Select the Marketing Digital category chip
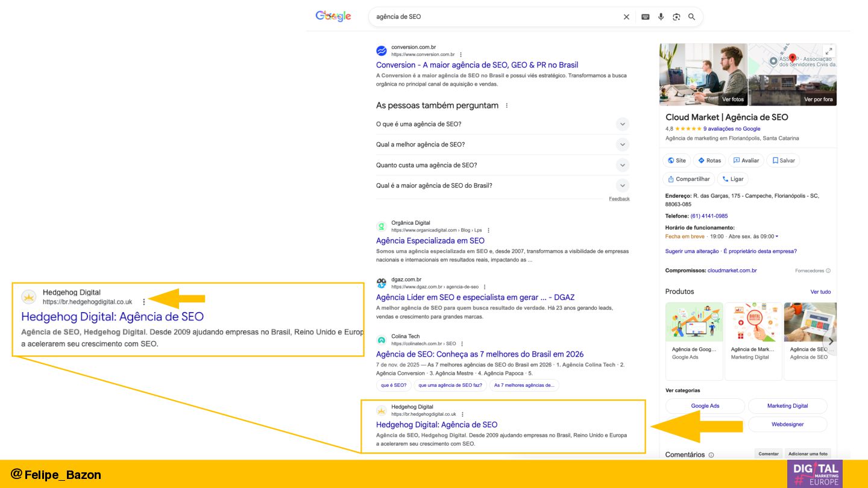The height and width of the screenshot is (488, 868). 788,406
